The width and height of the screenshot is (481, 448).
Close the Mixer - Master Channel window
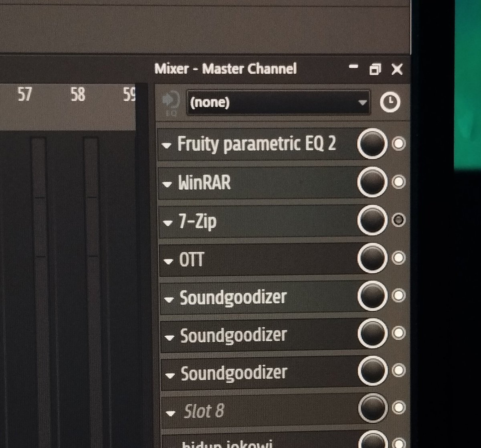(397, 69)
